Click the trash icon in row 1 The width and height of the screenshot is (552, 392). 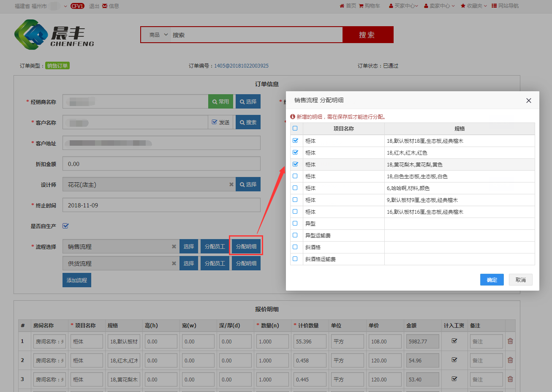(510, 341)
